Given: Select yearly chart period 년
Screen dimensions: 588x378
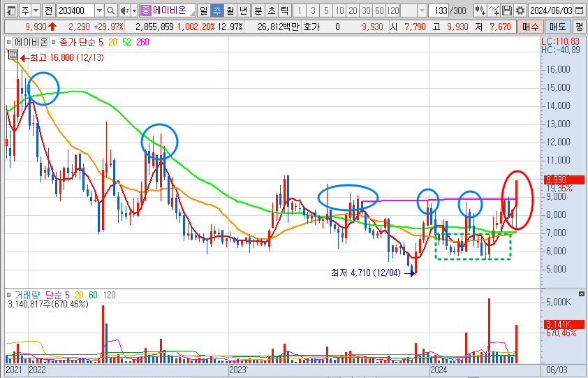Looking at the screenshot, I should 244,10.
